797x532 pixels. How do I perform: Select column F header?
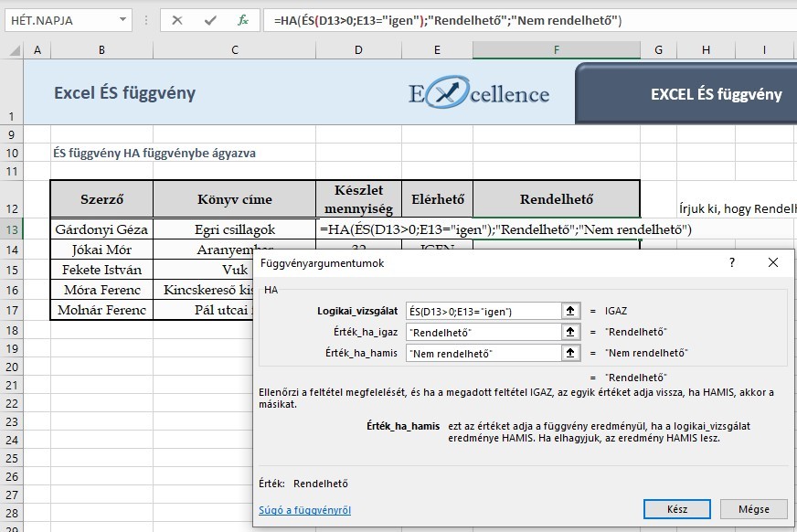[556, 49]
